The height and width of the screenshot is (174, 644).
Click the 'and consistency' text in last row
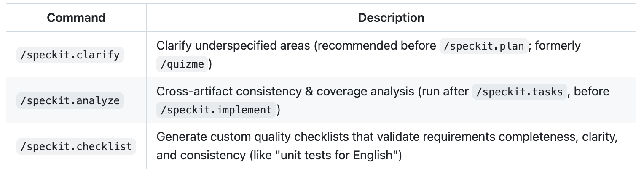pyautogui.click(x=199, y=156)
